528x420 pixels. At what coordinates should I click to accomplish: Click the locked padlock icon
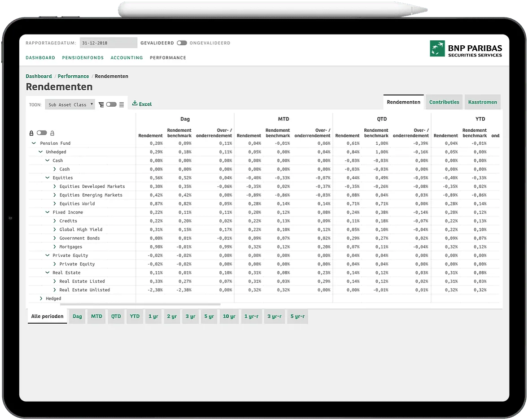click(x=31, y=133)
